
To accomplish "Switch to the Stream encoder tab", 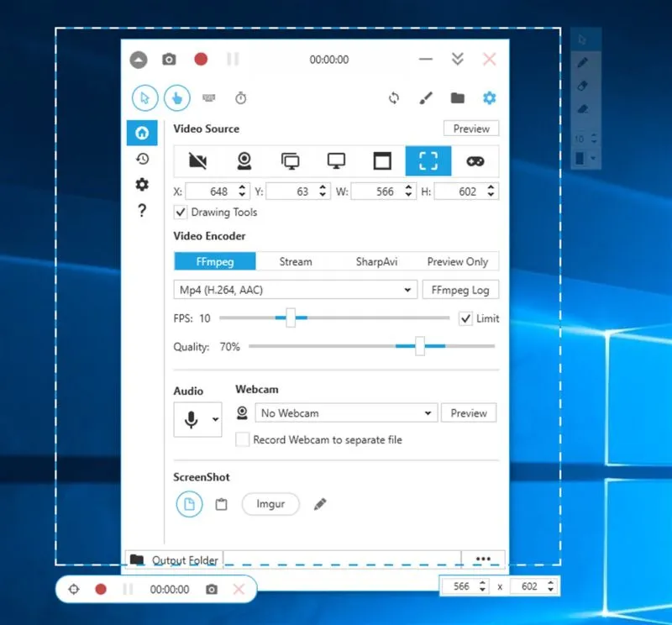I will (x=295, y=261).
